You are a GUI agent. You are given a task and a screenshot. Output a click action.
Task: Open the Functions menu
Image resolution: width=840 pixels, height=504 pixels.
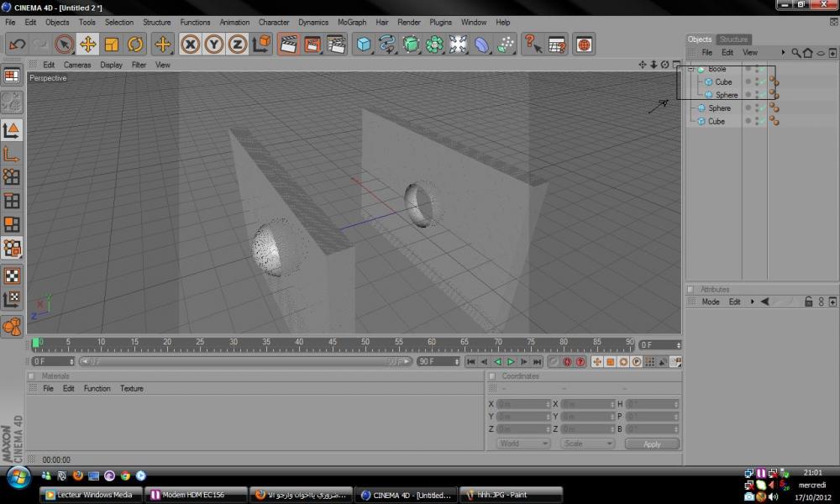[x=195, y=22]
